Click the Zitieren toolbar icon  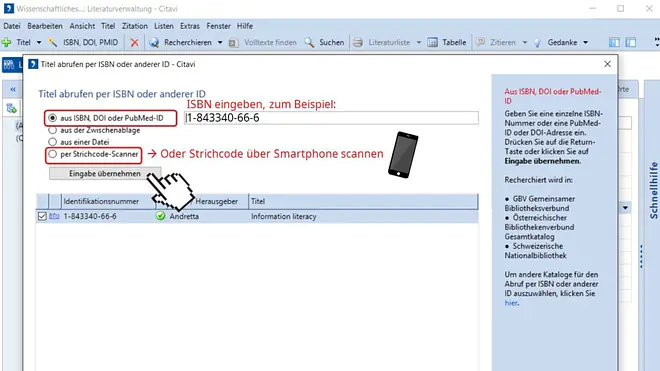pos(480,42)
